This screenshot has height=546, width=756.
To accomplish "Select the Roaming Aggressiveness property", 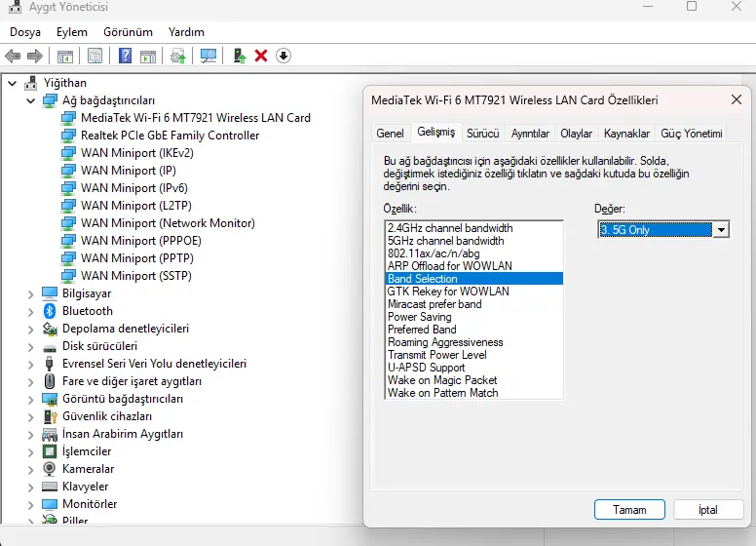I will pos(473,342).
